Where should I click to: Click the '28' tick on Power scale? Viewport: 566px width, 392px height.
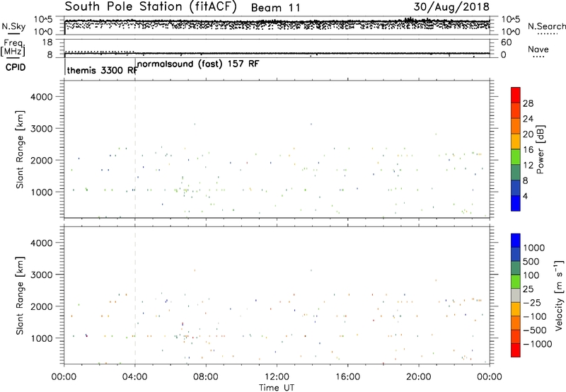pos(528,103)
